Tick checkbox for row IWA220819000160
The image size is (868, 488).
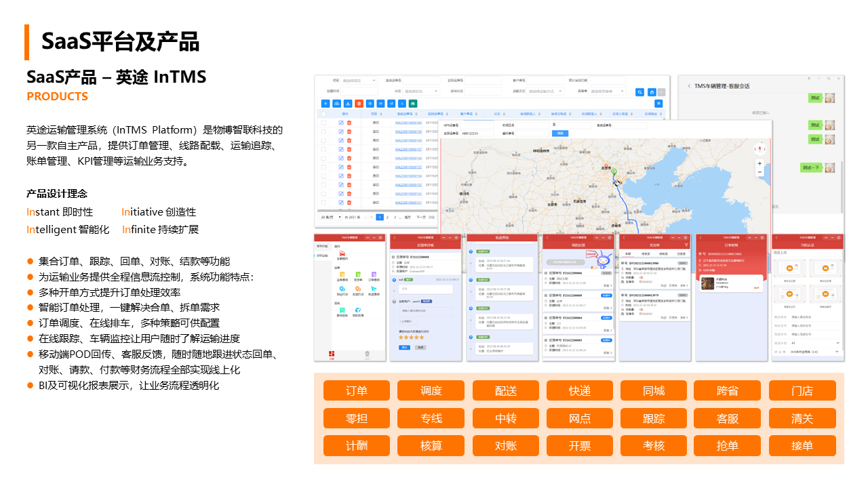(323, 123)
